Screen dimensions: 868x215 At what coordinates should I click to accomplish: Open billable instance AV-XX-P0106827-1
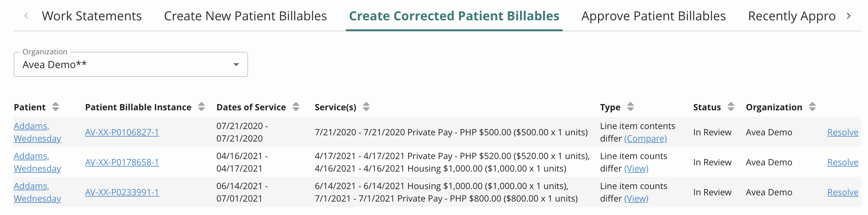tap(122, 132)
